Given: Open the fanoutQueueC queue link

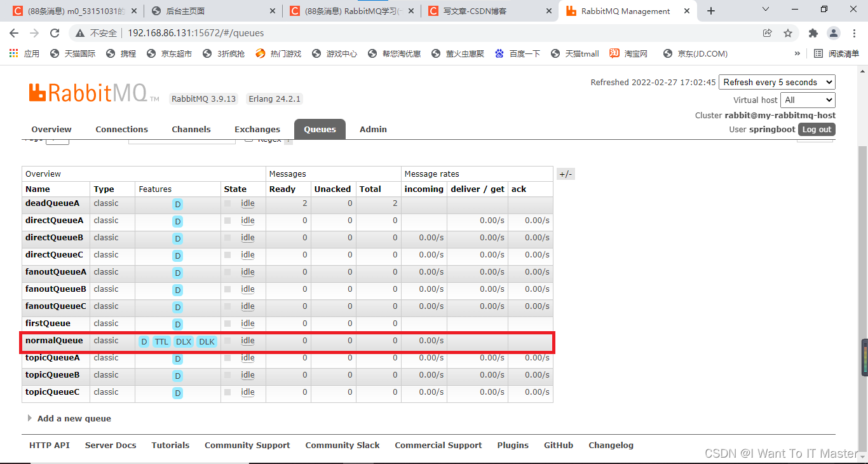Looking at the screenshot, I should pos(55,306).
